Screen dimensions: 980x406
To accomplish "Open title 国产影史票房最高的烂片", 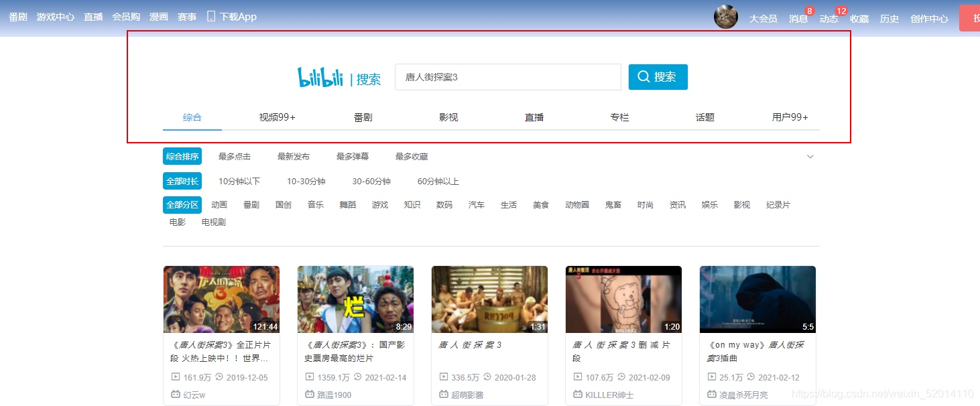I will [x=355, y=351].
